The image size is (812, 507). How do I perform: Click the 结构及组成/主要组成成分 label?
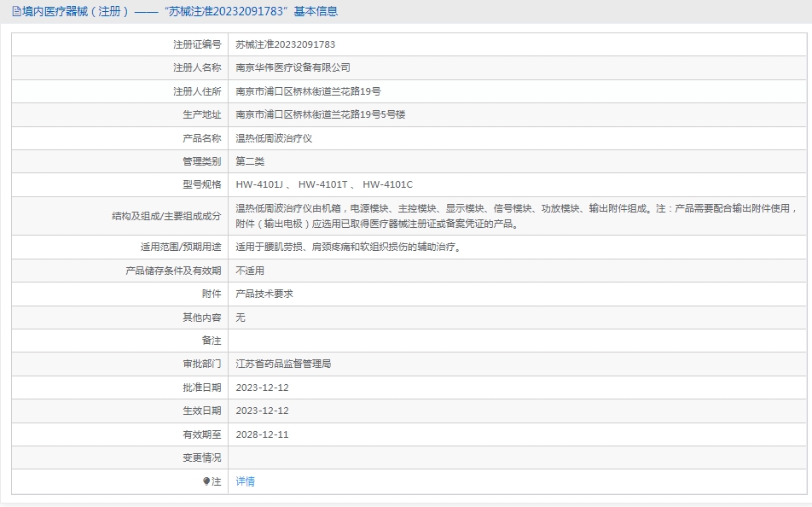point(167,216)
